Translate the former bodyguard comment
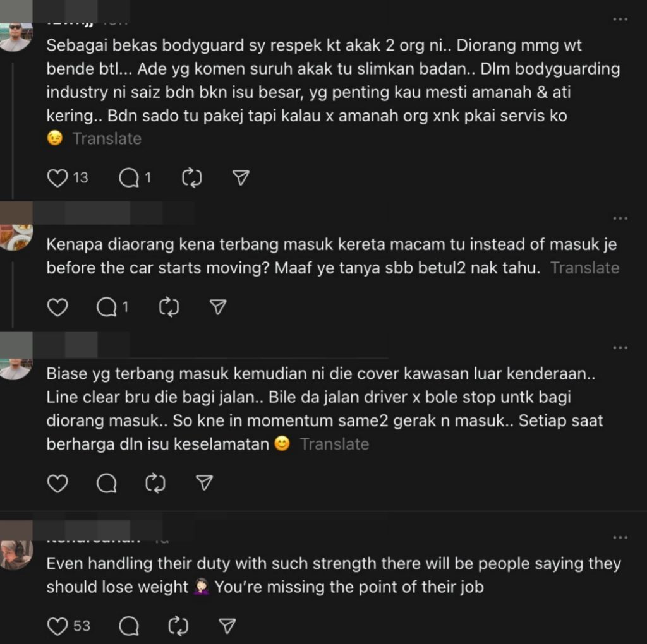The height and width of the screenshot is (644, 647). [107, 139]
